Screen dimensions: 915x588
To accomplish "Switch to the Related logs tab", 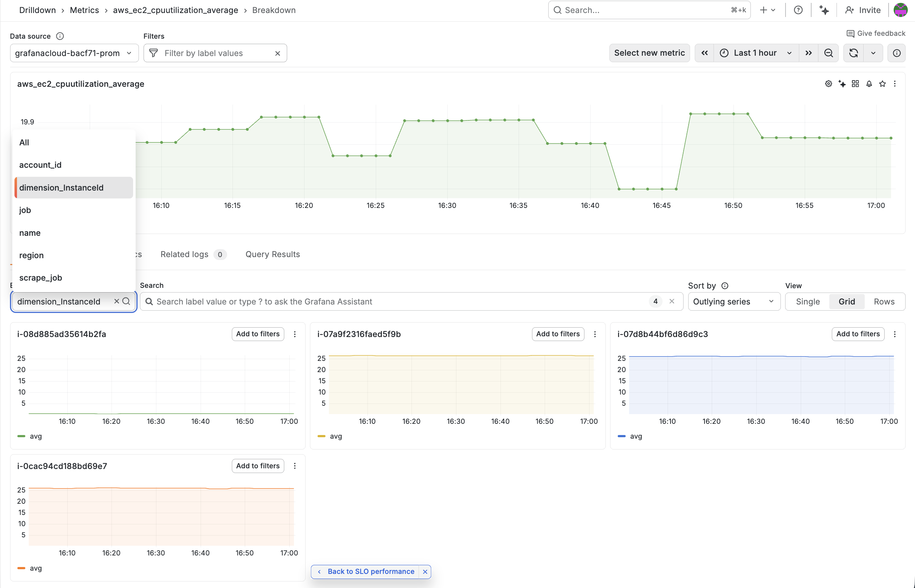I will point(193,254).
